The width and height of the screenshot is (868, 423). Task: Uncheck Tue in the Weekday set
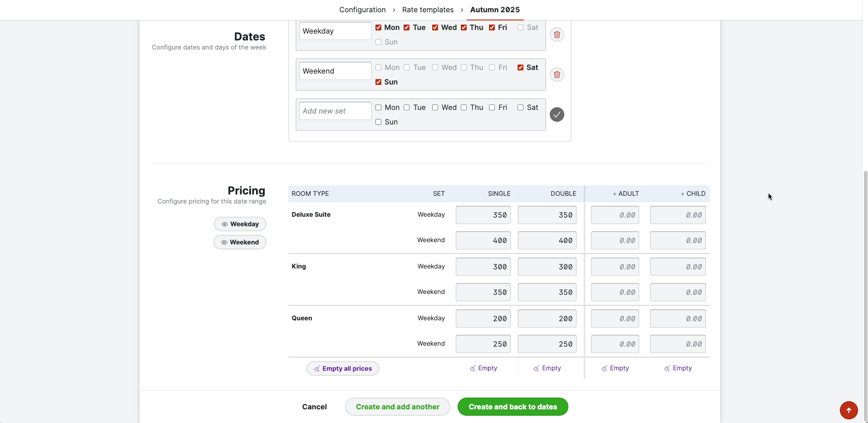click(x=407, y=28)
